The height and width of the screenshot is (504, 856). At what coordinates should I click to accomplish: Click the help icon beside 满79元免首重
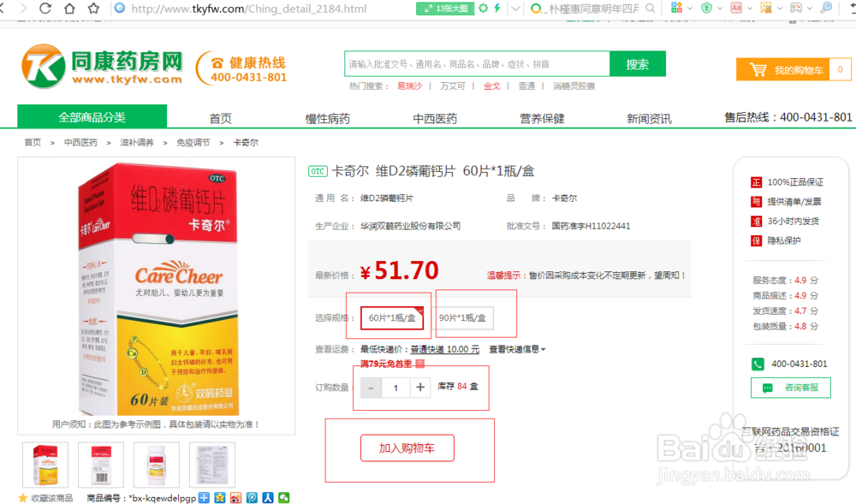pos(419,364)
